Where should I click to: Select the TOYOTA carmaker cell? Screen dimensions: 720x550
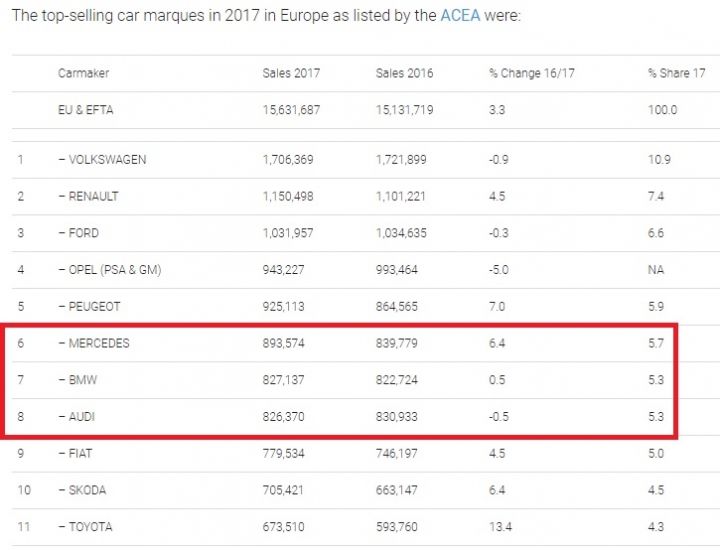(85, 527)
